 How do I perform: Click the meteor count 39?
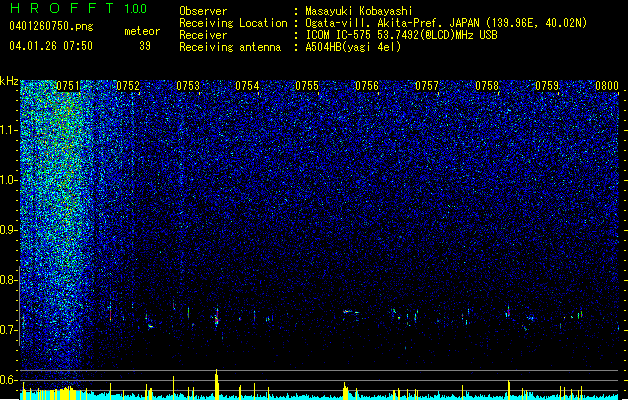point(145,46)
